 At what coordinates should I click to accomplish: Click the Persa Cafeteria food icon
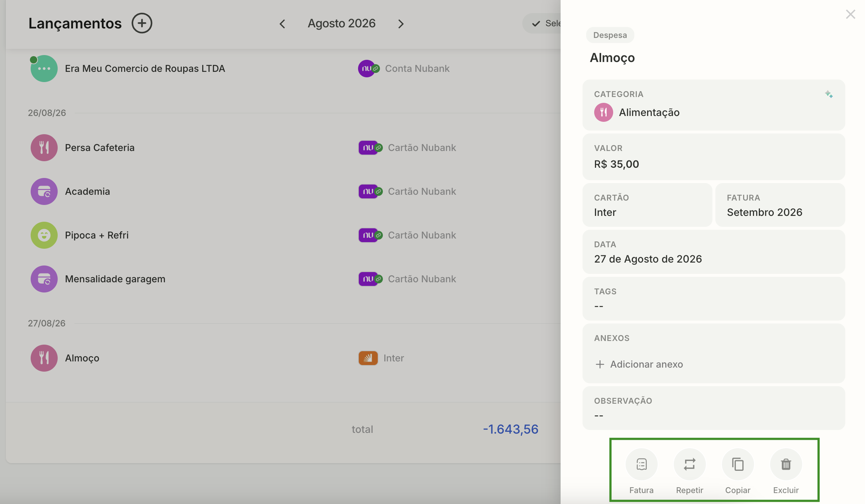(x=44, y=148)
